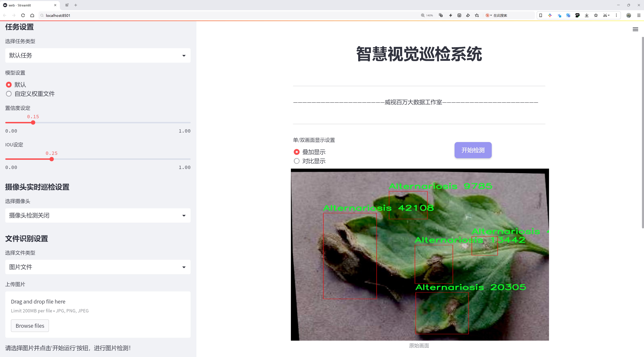This screenshot has width=644, height=357.
Task: Open the blue translation extension icon
Action: point(568,15)
